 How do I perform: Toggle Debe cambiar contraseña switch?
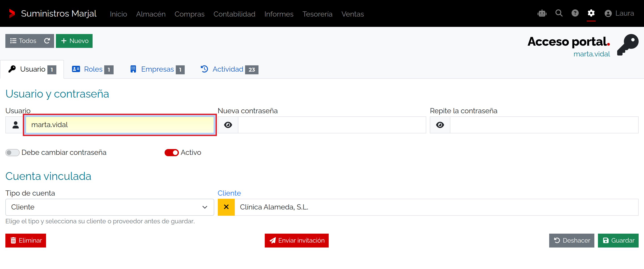point(13,152)
